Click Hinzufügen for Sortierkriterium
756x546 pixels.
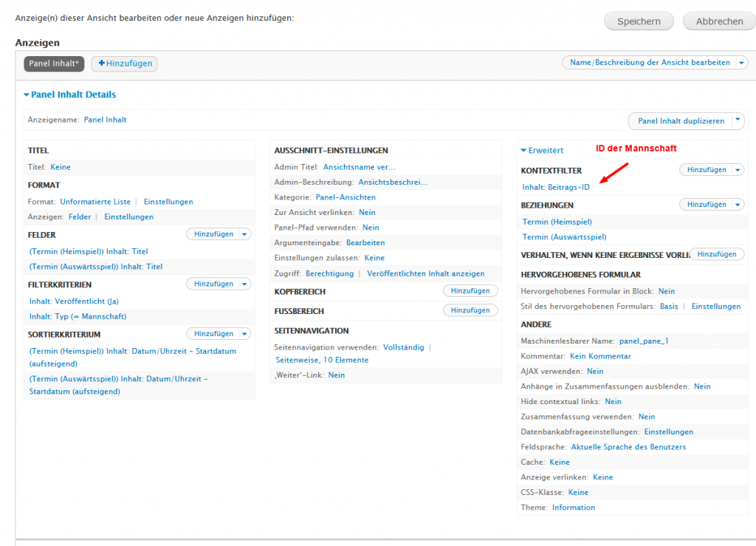click(x=213, y=334)
